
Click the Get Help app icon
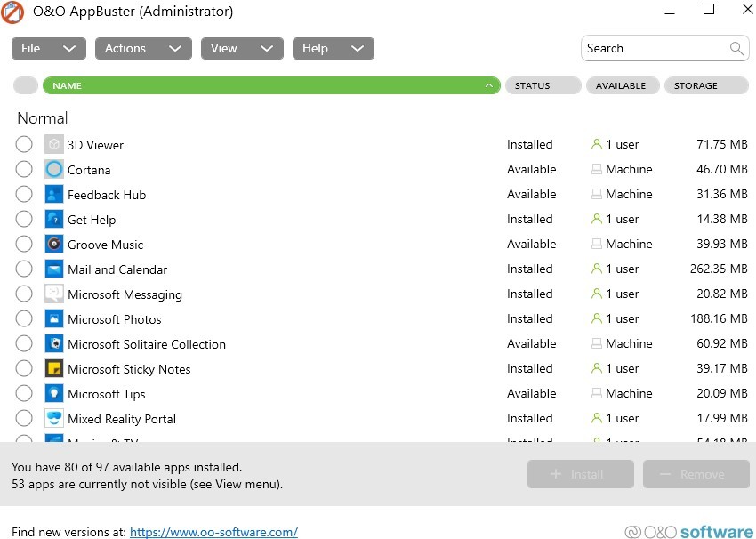[x=54, y=220]
